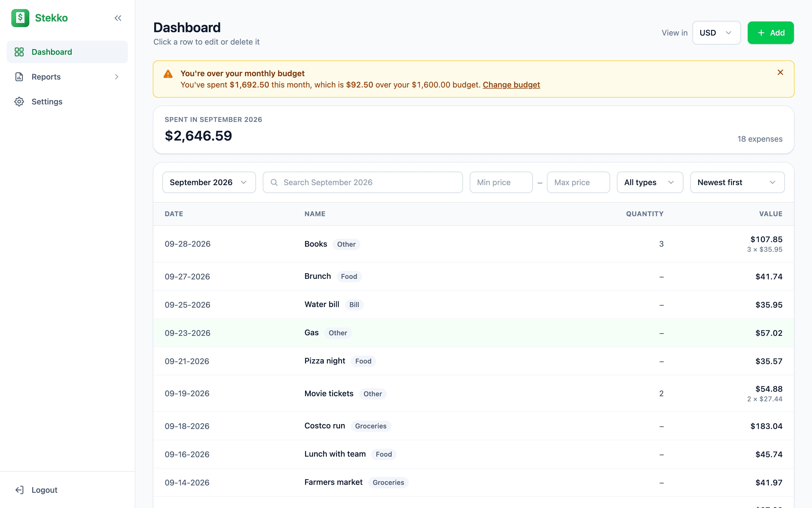Click the green Add button
The height and width of the screenshot is (508, 812).
click(x=770, y=32)
